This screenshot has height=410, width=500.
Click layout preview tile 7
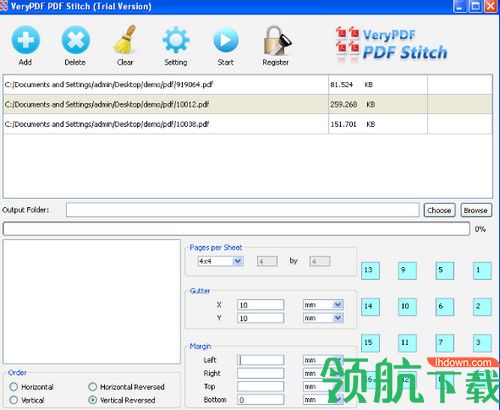(x=445, y=343)
